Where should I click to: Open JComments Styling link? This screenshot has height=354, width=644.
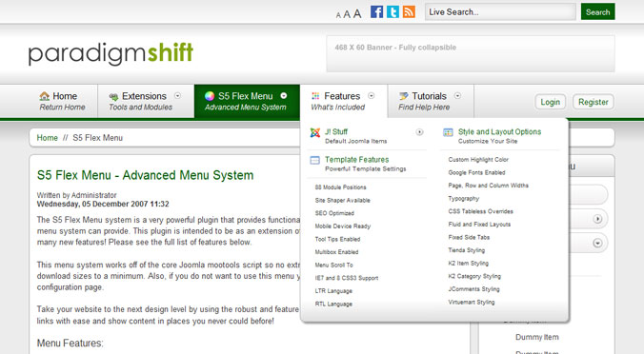(473, 289)
